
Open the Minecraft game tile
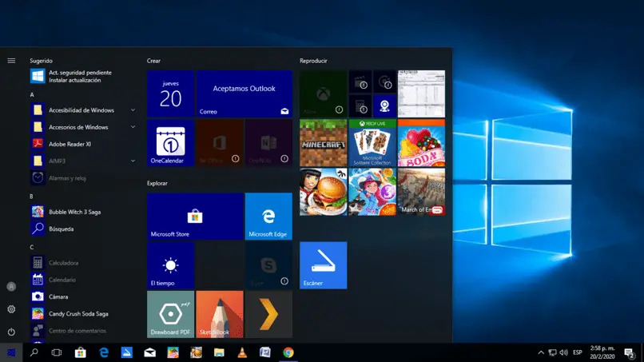(323, 142)
